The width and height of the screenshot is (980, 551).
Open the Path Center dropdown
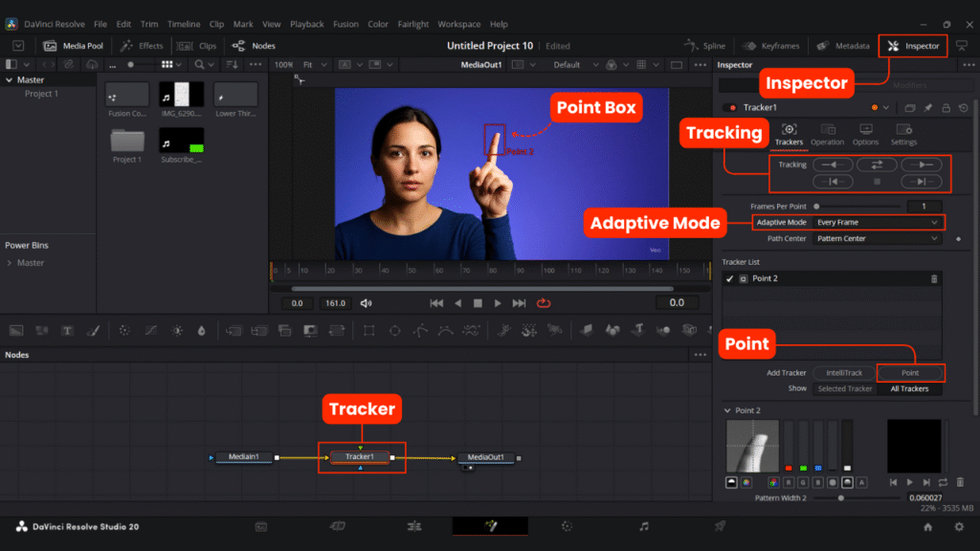click(877, 238)
